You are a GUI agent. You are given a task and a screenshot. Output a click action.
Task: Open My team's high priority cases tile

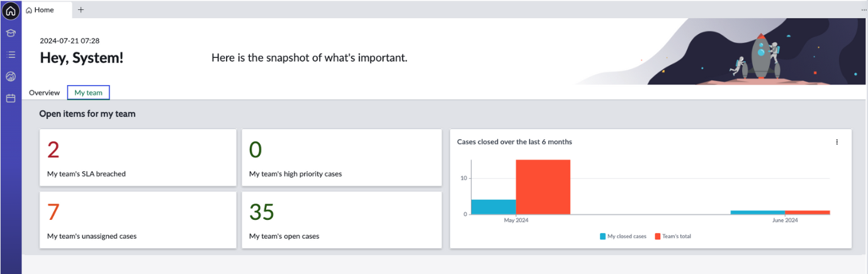341,157
